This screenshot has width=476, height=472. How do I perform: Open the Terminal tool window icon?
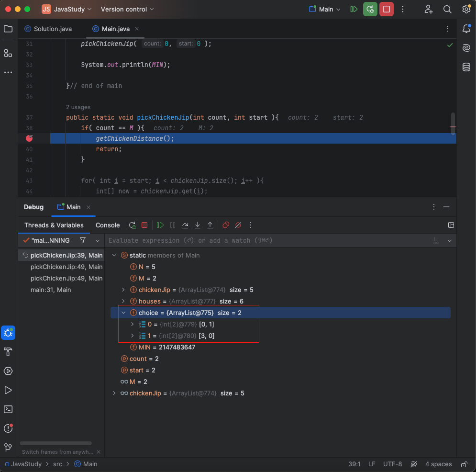(8, 409)
